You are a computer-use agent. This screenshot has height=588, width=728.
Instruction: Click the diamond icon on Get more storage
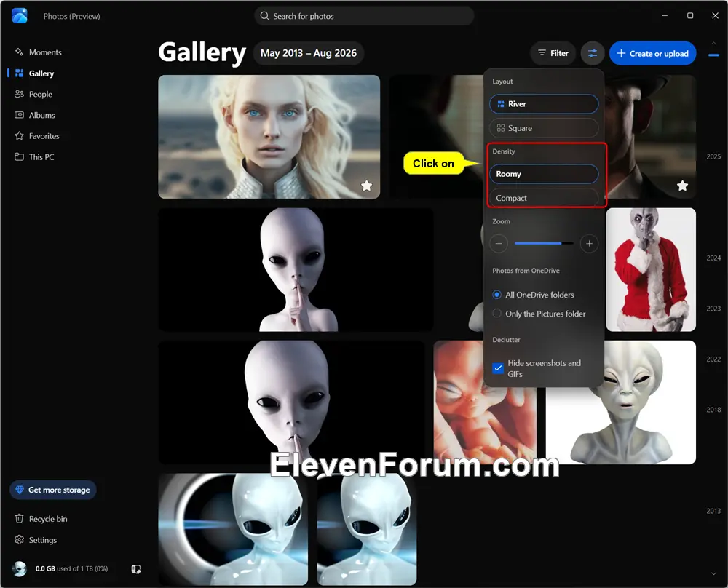(20, 490)
